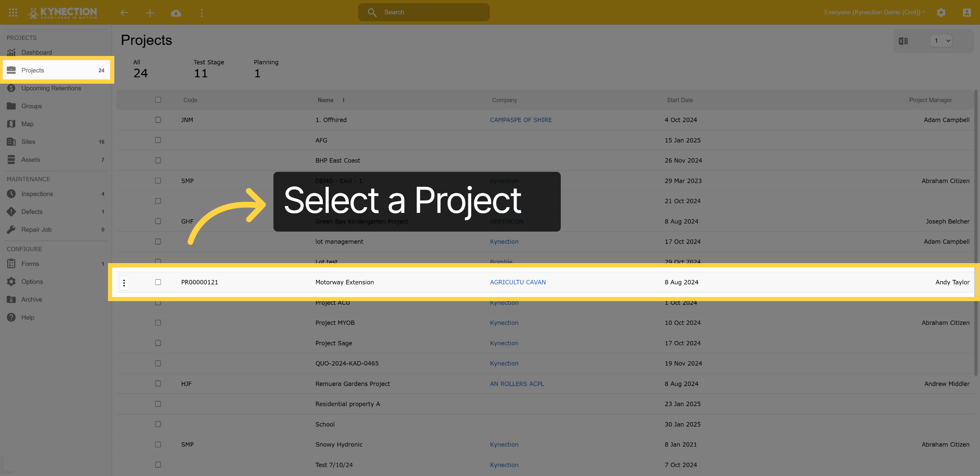
Task: Click the Kynection logo
Action: [62, 13]
